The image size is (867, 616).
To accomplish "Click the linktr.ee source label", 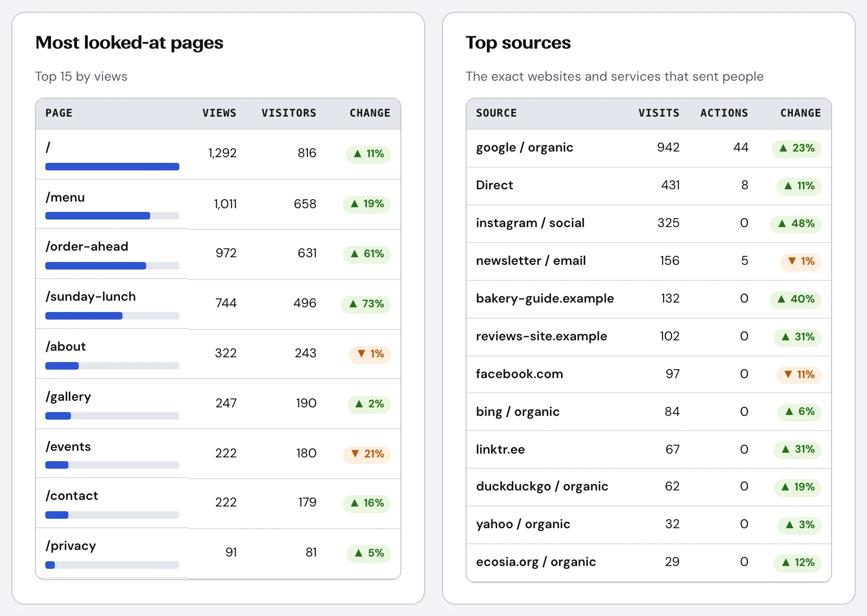I will tap(501, 449).
